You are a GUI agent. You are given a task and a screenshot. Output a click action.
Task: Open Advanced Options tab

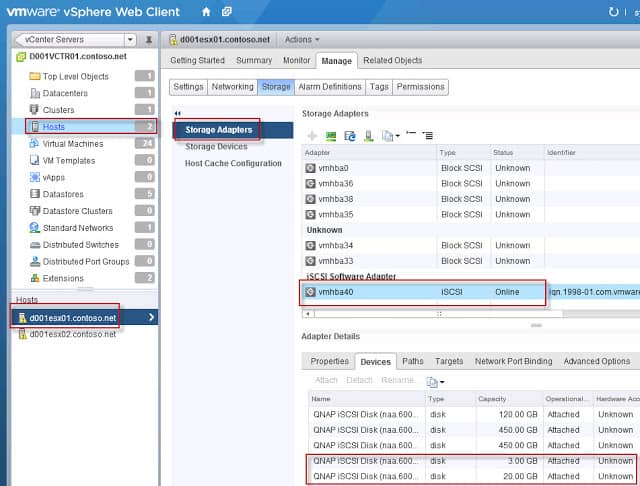point(597,361)
